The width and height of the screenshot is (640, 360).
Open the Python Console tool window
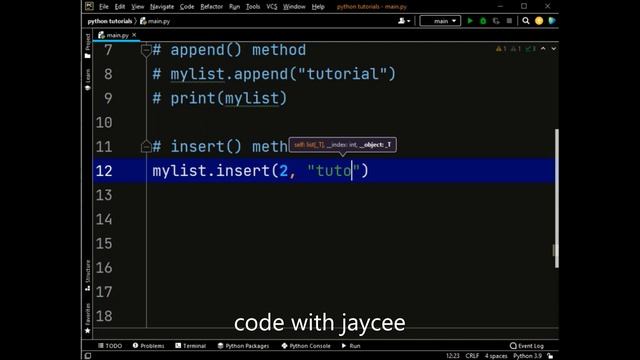pyautogui.click(x=306, y=346)
